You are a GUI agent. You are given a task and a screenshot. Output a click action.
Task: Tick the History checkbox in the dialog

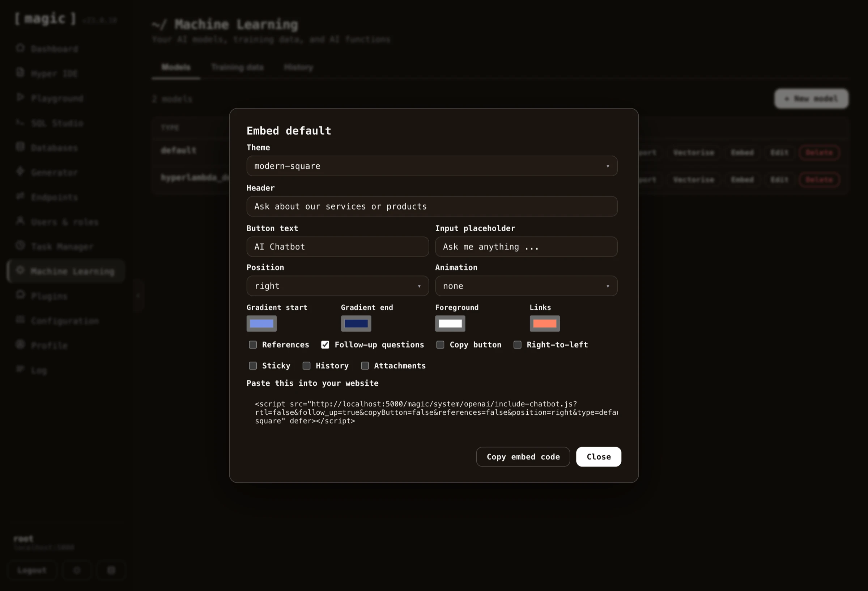coord(307,366)
